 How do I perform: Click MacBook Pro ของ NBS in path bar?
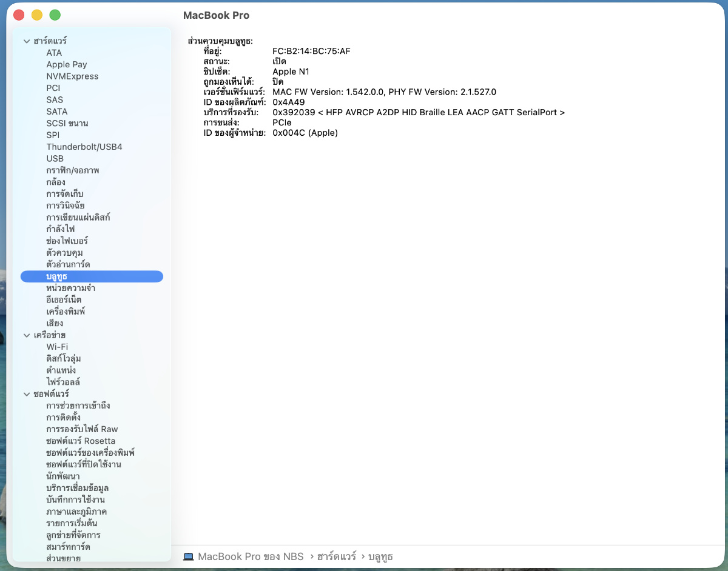251,556
